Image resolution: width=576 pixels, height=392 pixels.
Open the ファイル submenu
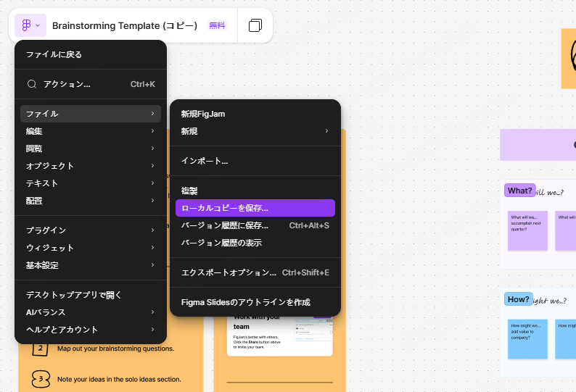[x=91, y=114]
